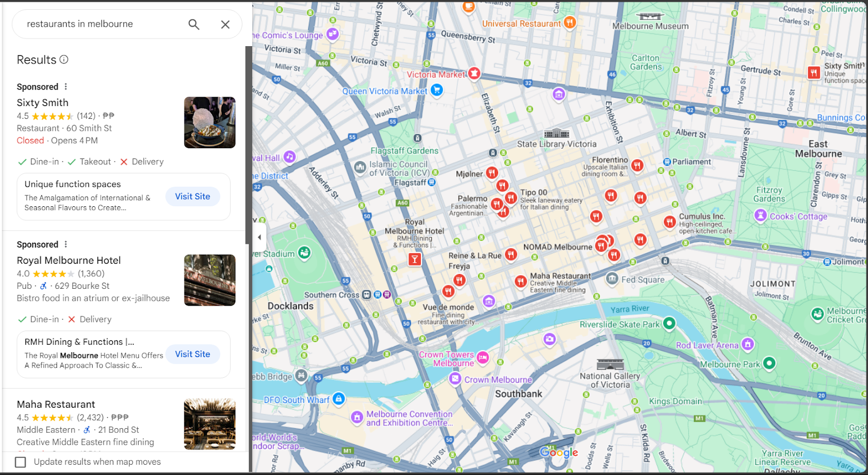Image resolution: width=868 pixels, height=475 pixels.
Task: Click the Flagstaff Gardens map label
Action: (x=405, y=151)
